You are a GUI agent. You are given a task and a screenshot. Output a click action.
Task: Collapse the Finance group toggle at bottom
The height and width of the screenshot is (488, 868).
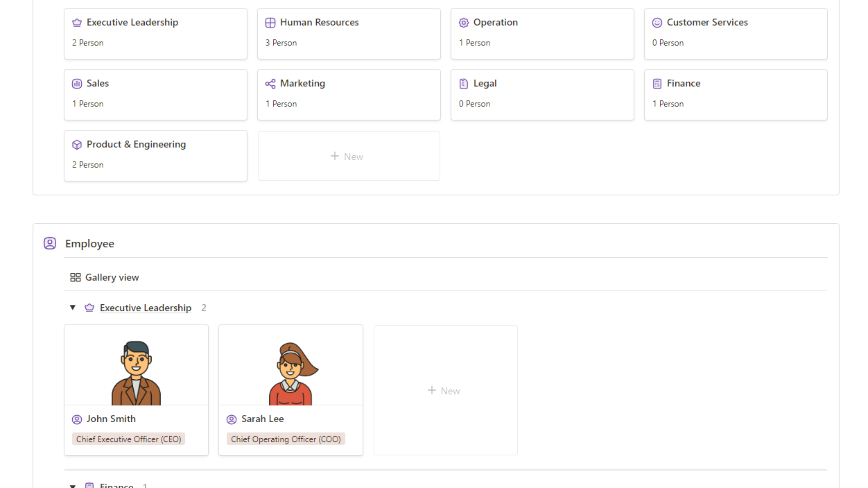click(73, 485)
